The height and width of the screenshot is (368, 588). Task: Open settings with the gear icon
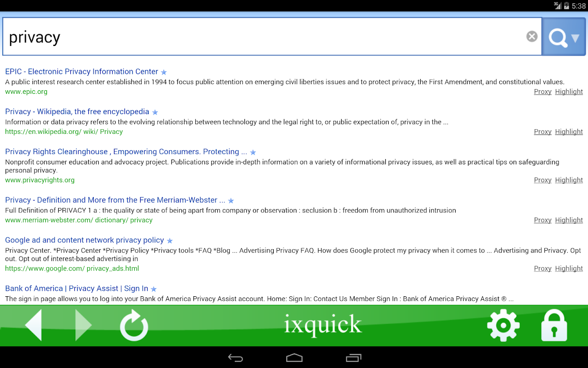point(503,325)
